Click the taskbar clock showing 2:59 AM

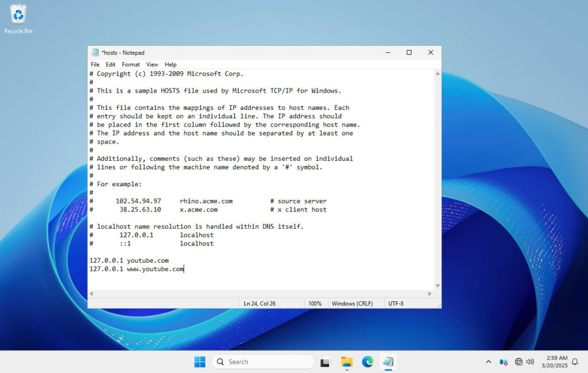[x=554, y=362]
